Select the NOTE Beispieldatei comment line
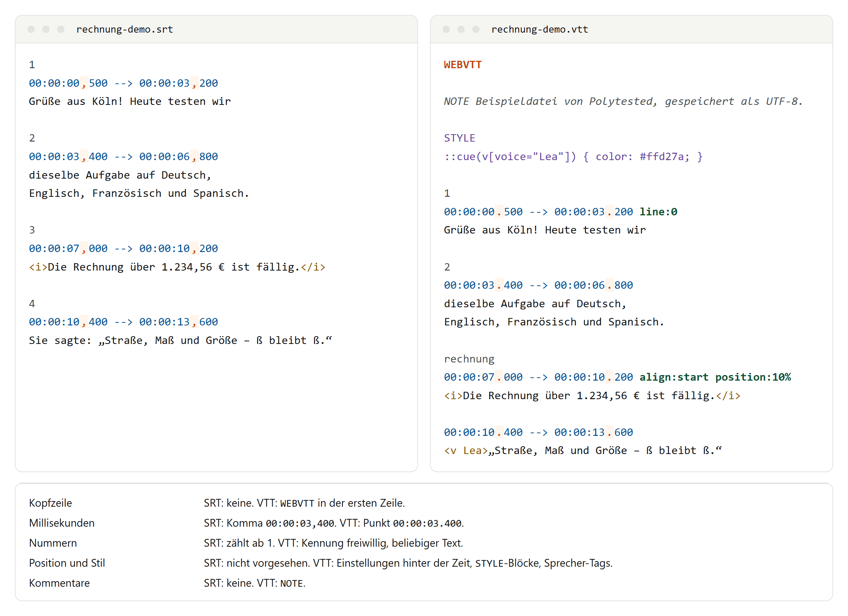Screen dimensions: 848x616 [x=623, y=101]
